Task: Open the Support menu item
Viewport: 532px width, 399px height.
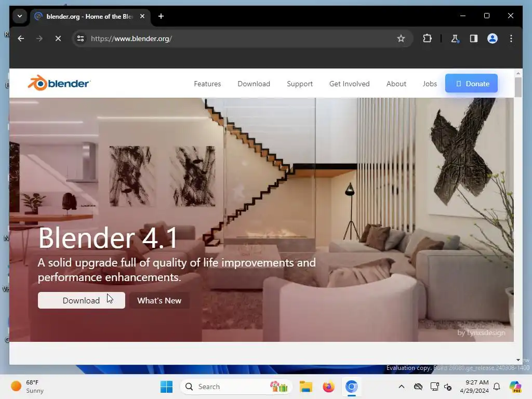Action: pyautogui.click(x=300, y=84)
